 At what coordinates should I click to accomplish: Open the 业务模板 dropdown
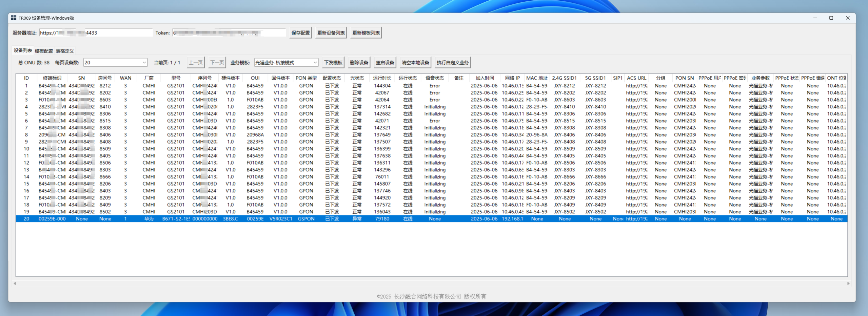point(286,62)
